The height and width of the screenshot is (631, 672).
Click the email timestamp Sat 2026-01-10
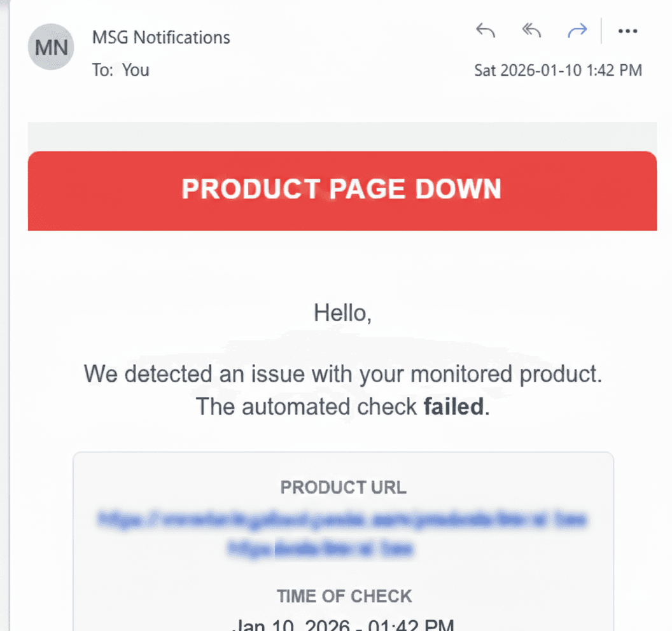pyautogui.click(x=557, y=70)
